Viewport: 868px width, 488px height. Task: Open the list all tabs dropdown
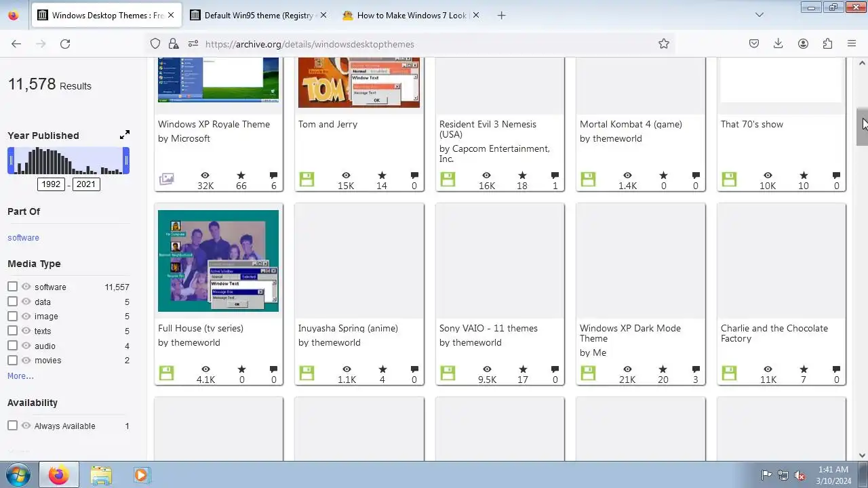coord(759,15)
